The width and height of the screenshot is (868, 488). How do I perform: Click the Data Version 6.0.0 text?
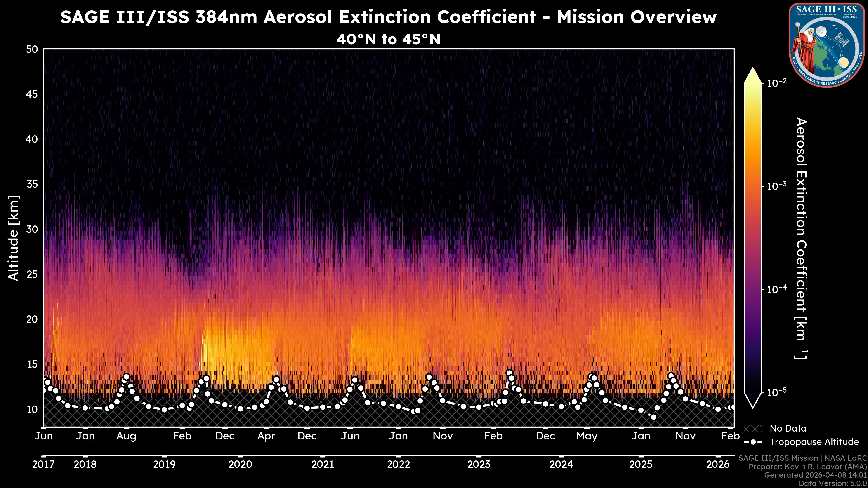[833, 483]
